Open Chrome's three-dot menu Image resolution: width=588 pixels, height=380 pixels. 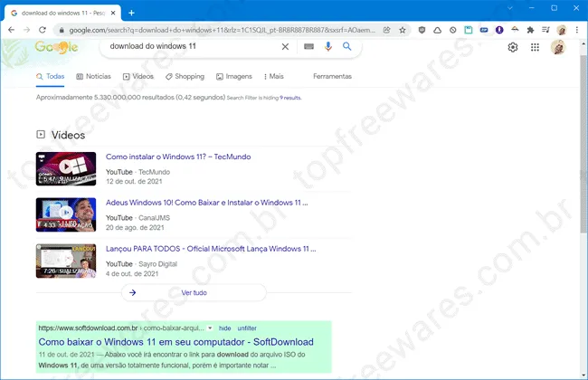tap(577, 30)
